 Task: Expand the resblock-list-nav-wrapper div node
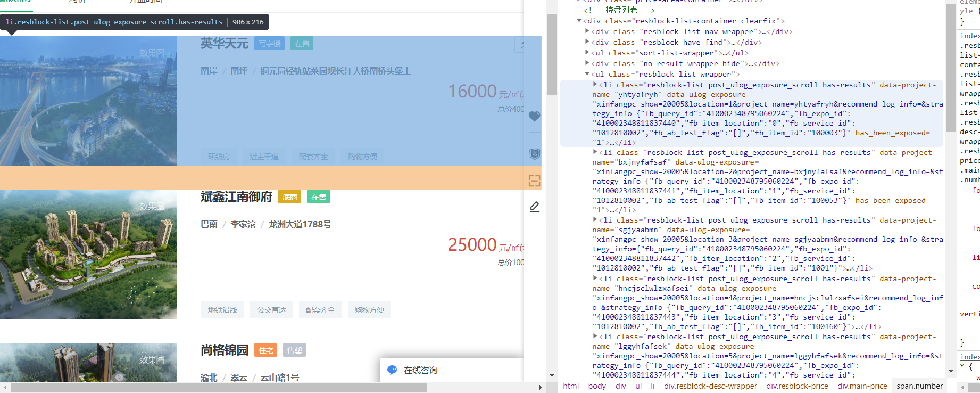coord(587,31)
